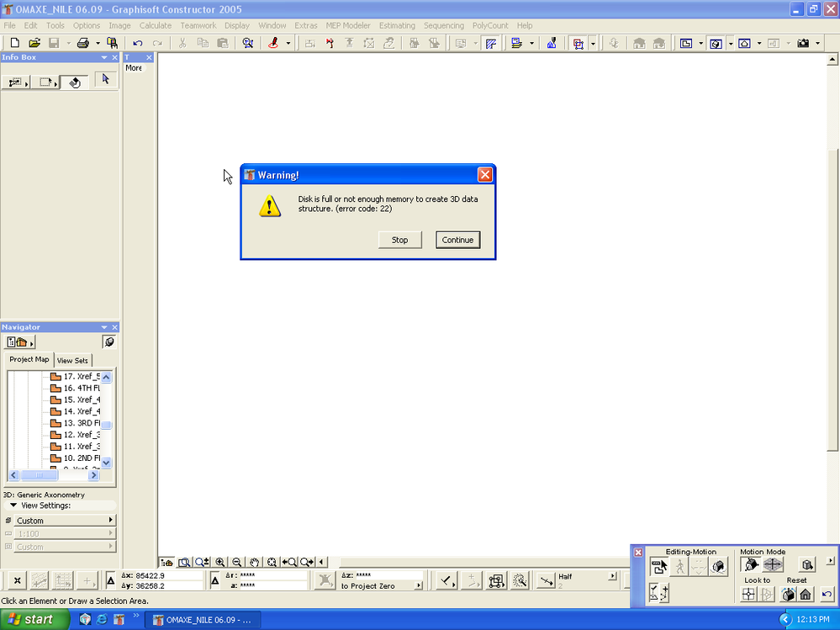Open the markup pen dropdown arrow
The height and width of the screenshot is (630, 840).
[x=288, y=44]
